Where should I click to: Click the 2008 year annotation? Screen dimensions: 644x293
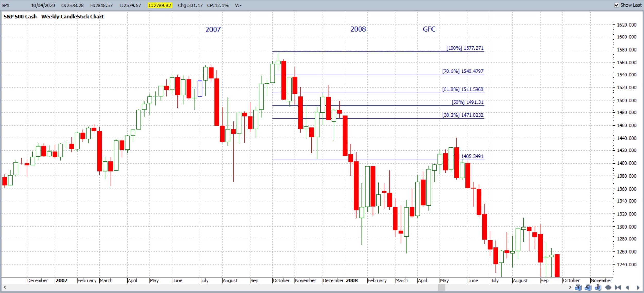pyautogui.click(x=358, y=29)
